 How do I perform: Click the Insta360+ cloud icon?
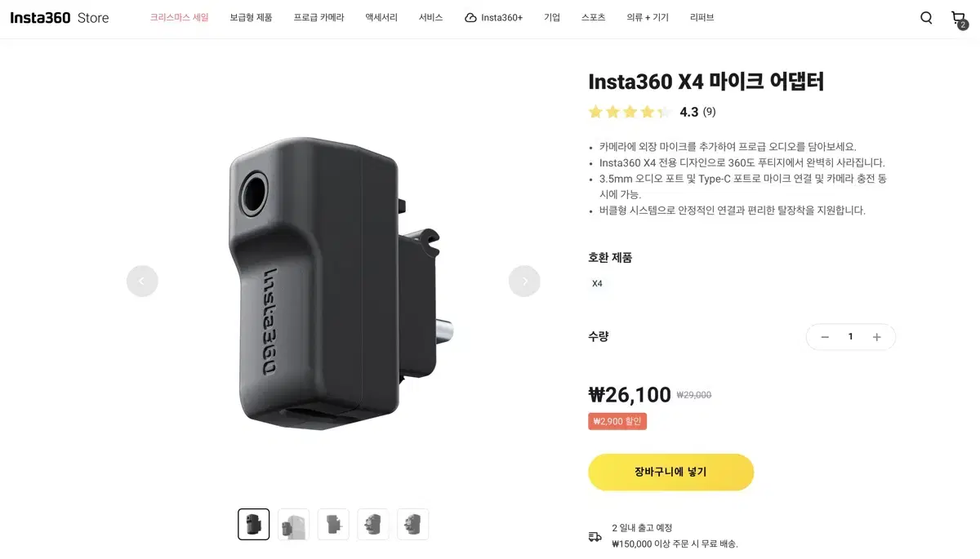click(x=470, y=18)
